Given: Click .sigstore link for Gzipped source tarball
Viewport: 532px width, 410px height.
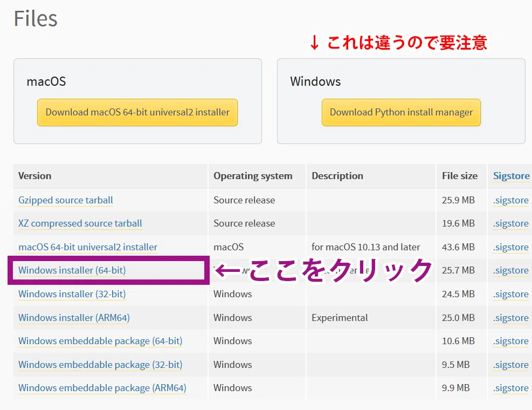Looking at the screenshot, I should pos(510,200).
